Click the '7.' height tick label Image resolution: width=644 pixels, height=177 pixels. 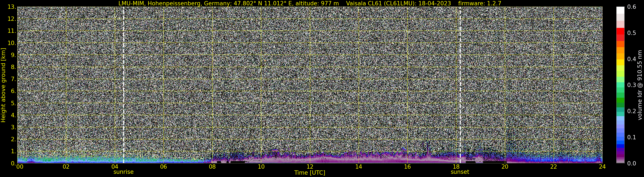pyautogui.click(x=13, y=79)
